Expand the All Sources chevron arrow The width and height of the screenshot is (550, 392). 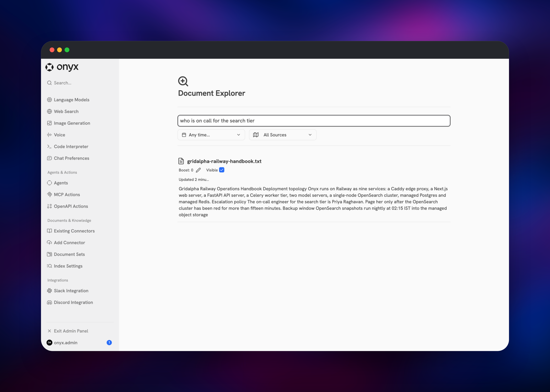[x=310, y=135]
